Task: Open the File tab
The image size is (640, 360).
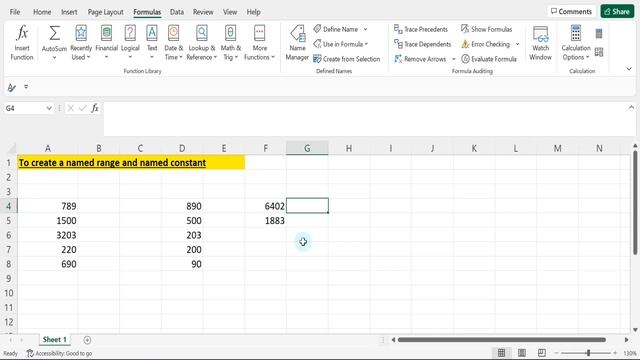Action: point(15,12)
